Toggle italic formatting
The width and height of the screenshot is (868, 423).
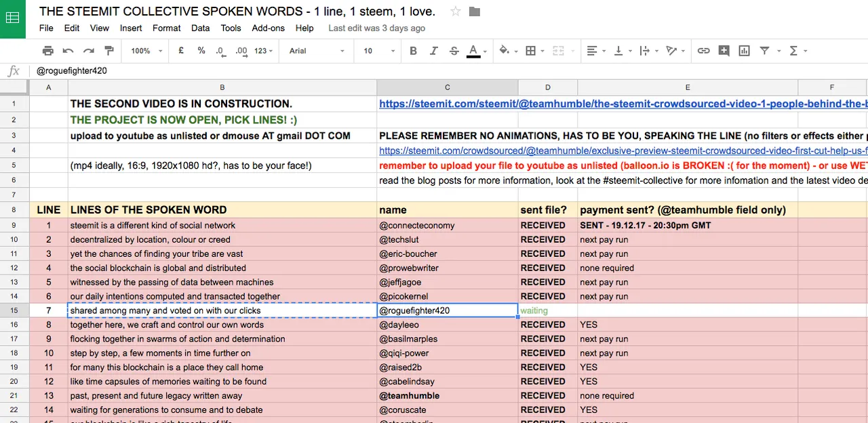pyautogui.click(x=434, y=51)
